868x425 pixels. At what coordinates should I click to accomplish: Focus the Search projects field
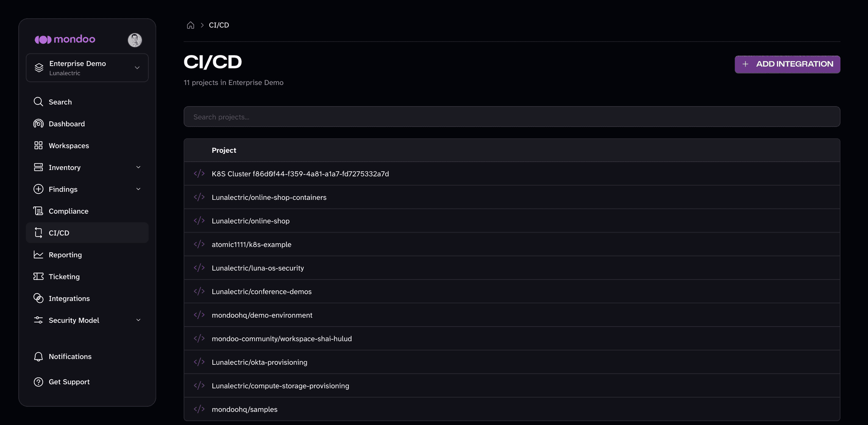[512, 117]
